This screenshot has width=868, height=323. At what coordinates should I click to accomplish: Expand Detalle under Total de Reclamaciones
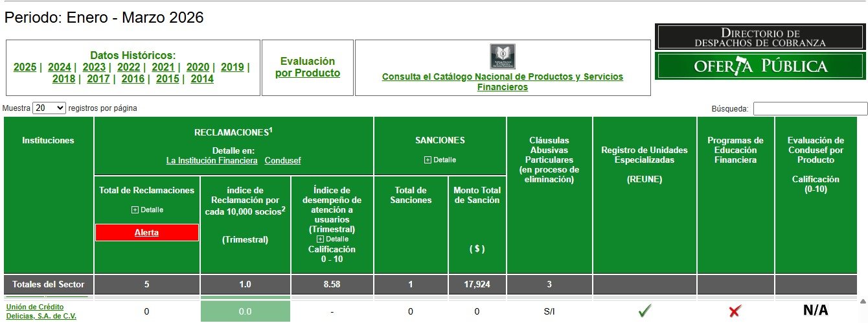coord(147,209)
